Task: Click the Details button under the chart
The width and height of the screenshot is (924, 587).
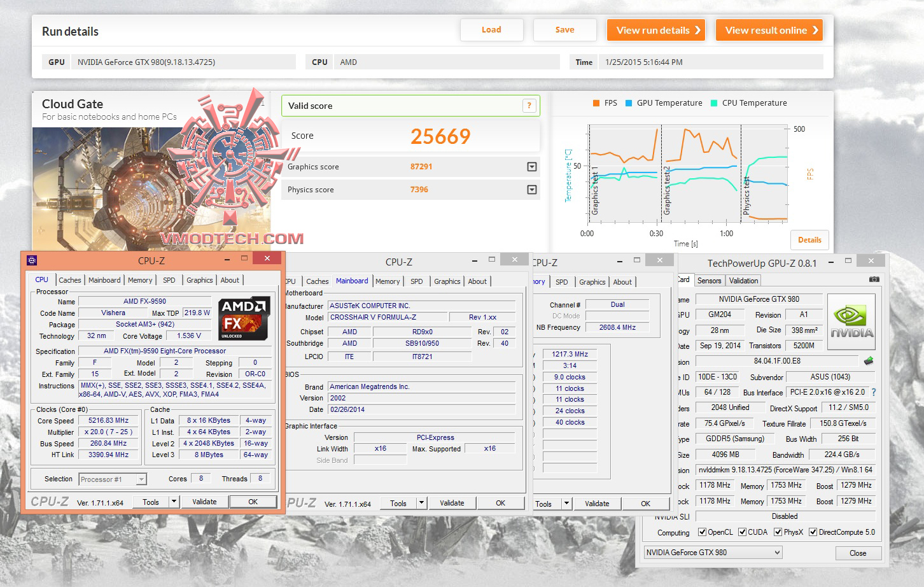Action: pyautogui.click(x=809, y=240)
